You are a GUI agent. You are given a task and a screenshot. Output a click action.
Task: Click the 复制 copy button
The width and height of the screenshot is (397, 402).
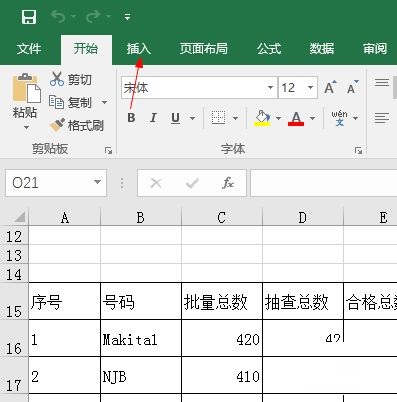(x=71, y=102)
